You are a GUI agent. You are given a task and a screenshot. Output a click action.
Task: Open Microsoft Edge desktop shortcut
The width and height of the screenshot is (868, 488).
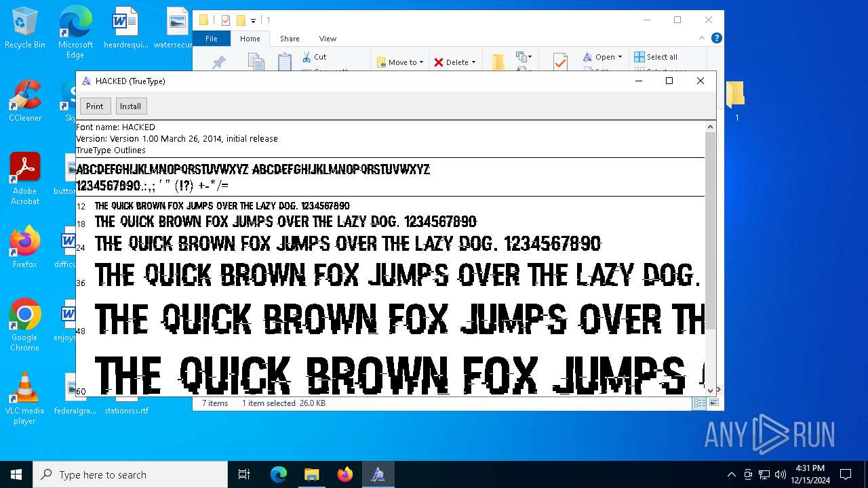coord(75,32)
